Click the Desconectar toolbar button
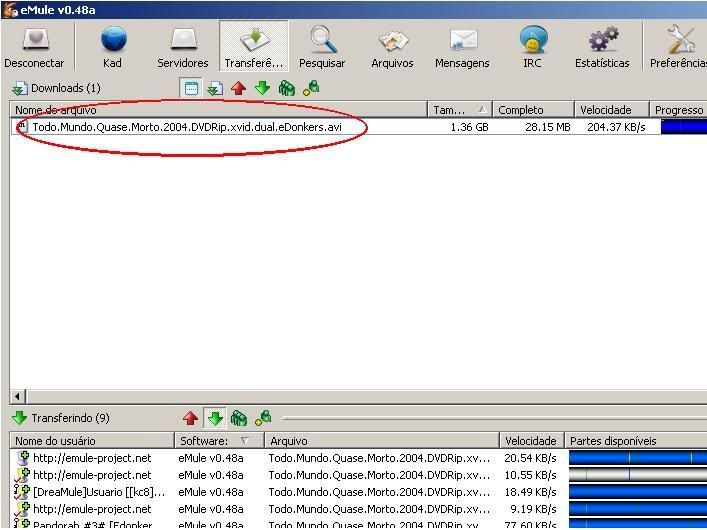This screenshot has height=530, width=707. (x=34, y=46)
